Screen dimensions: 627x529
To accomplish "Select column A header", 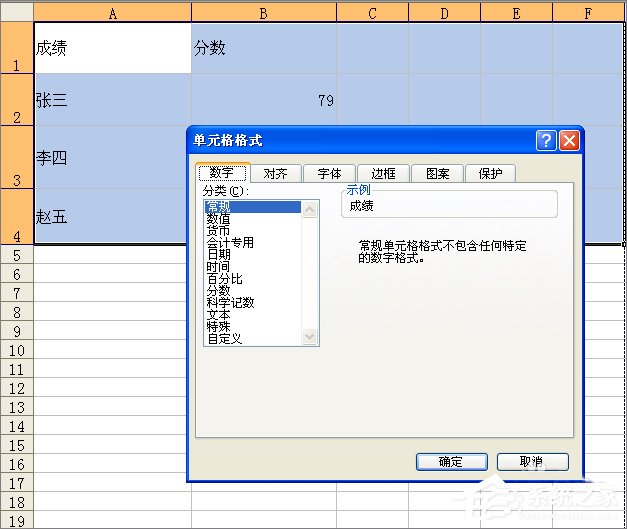I will tap(112, 13).
